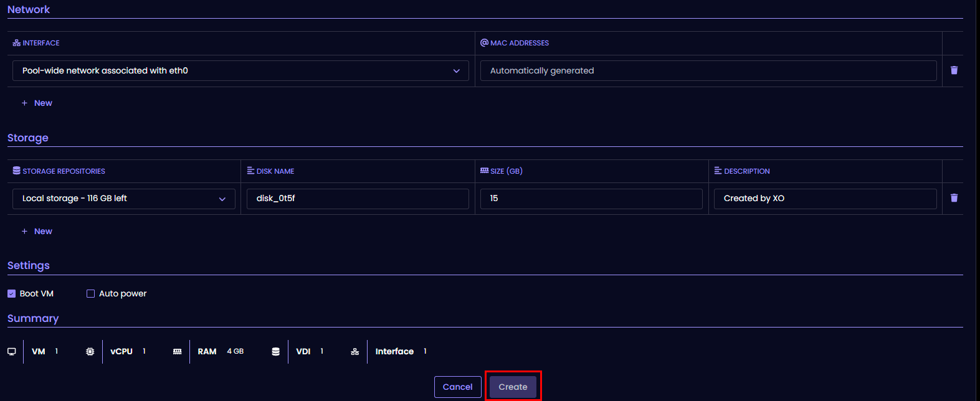This screenshot has height=401, width=980.
Task: Click the Interface network icon in Summary
Action: [355, 352]
